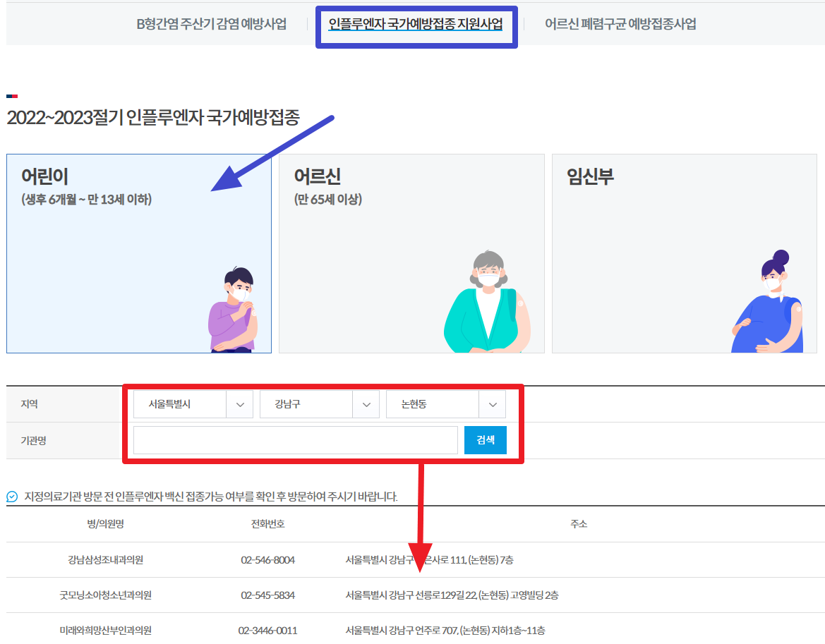Click the speech bubble notice icon
The image size is (825, 644).
pyautogui.click(x=11, y=494)
